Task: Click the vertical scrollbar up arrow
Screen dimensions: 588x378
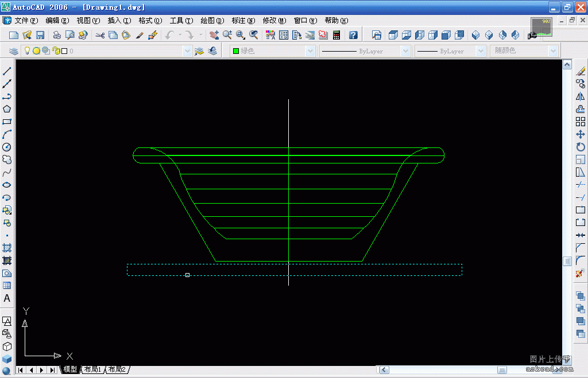Action: (567, 65)
